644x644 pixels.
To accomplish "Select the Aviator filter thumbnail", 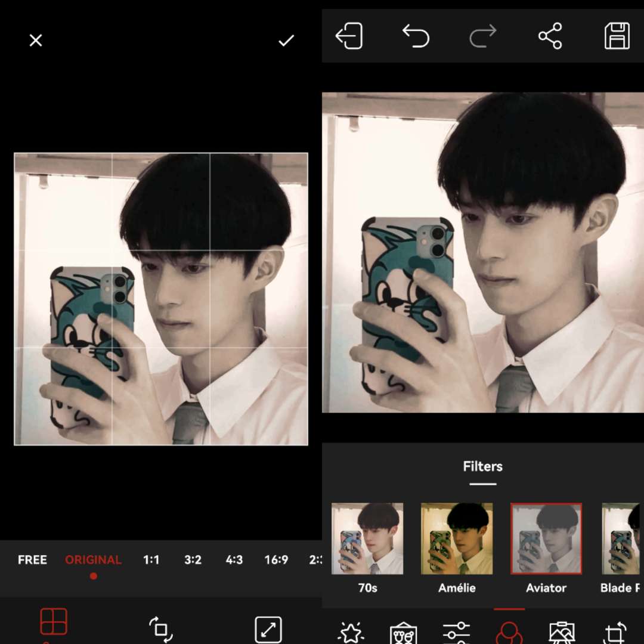I will click(546, 539).
